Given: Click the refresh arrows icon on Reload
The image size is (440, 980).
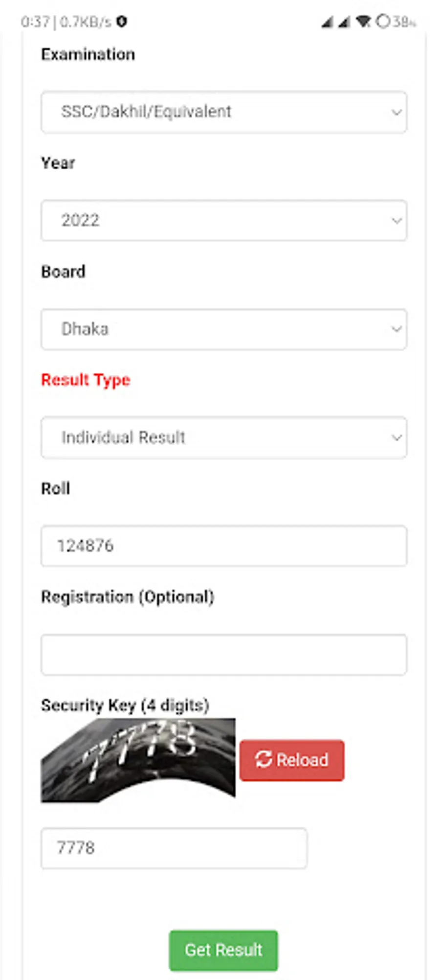Looking at the screenshot, I should [263, 759].
